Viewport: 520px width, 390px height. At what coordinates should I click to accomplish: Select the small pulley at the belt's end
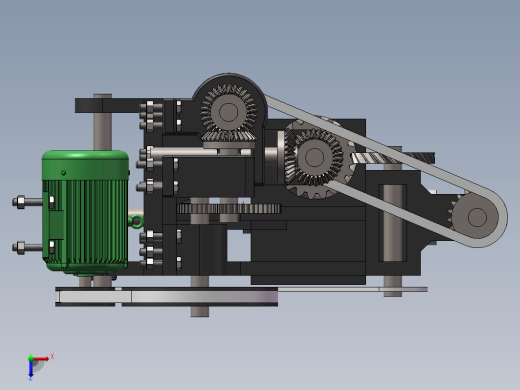pyautogui.click(x=476, y=217)
